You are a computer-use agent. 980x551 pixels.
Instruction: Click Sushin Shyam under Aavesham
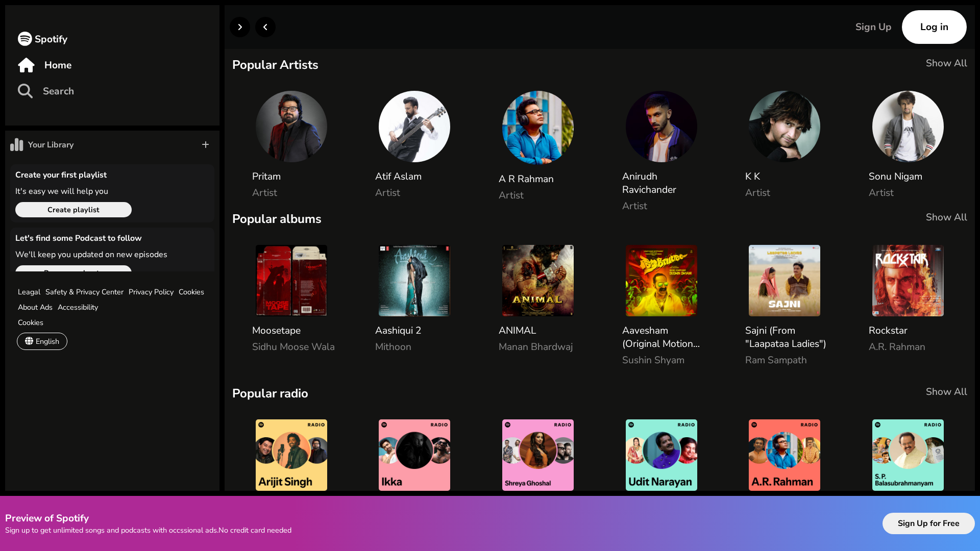653,360
